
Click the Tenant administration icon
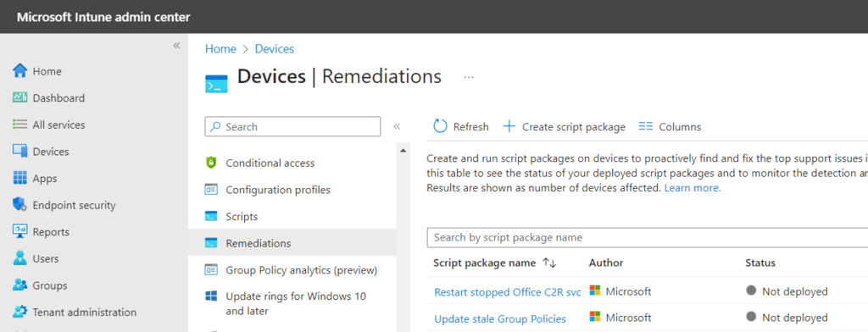click(20, 312)
